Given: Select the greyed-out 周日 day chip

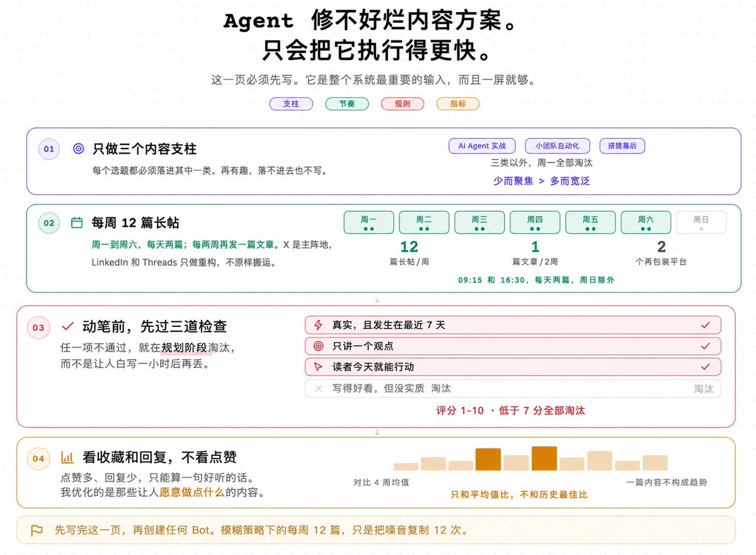Looking at the screenshot, I should (701, 222).
